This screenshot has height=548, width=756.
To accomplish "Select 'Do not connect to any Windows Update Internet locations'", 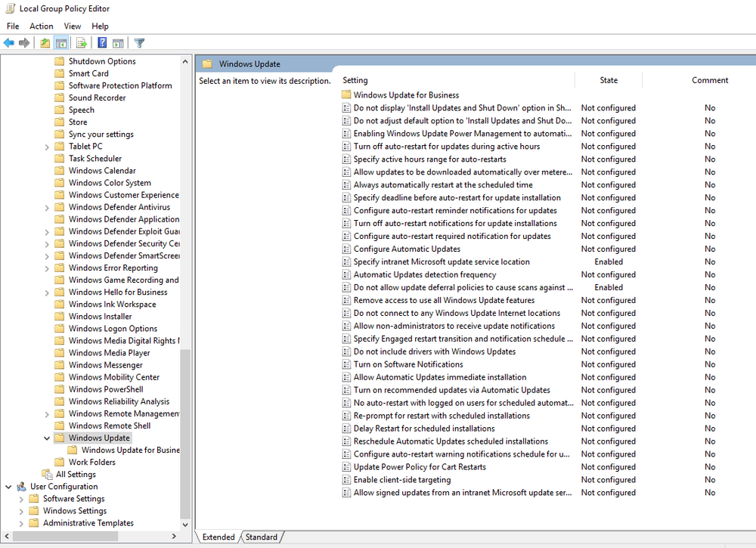I will tap(457, 313).
